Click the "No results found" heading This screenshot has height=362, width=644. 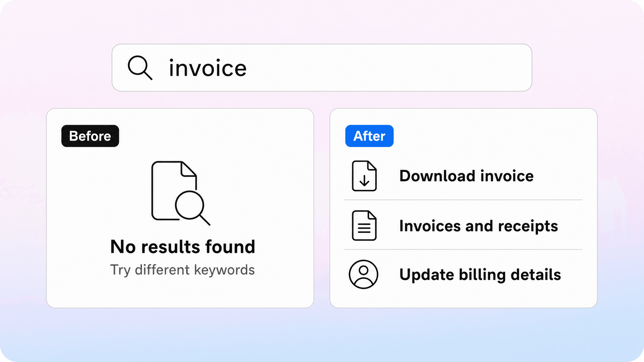pos(183,247)
